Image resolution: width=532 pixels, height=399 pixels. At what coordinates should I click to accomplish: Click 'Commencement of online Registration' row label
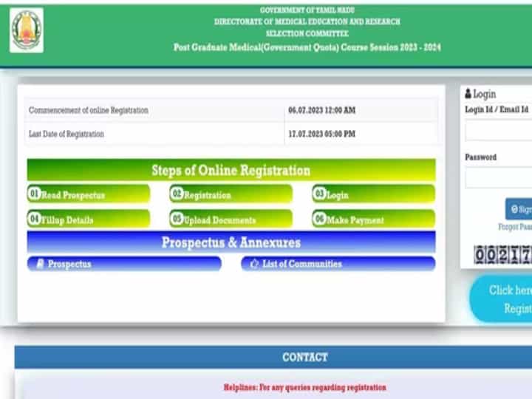pyautogui.click(x=89, y=110)
